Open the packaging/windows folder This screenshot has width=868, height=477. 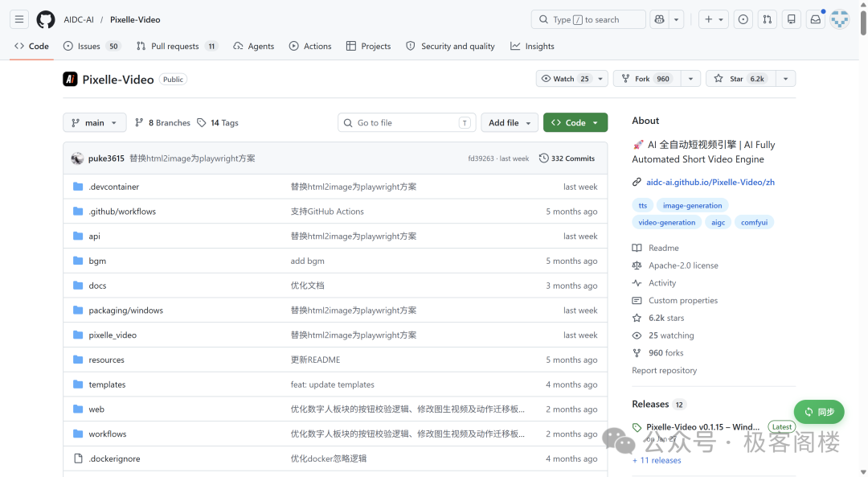click(x=125, y=310)
